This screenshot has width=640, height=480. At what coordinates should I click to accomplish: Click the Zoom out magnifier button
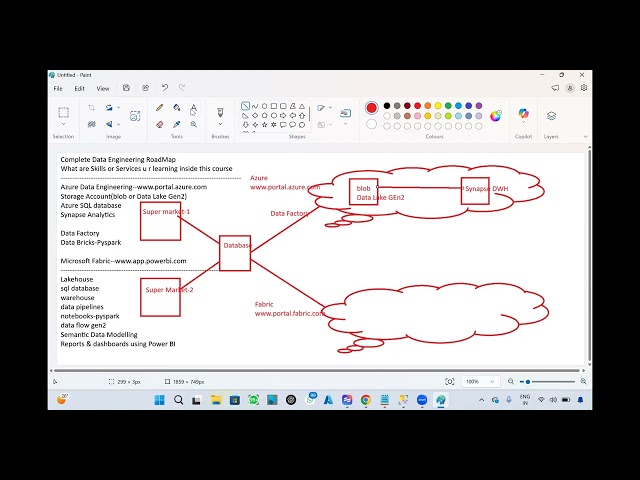(511, 382)
